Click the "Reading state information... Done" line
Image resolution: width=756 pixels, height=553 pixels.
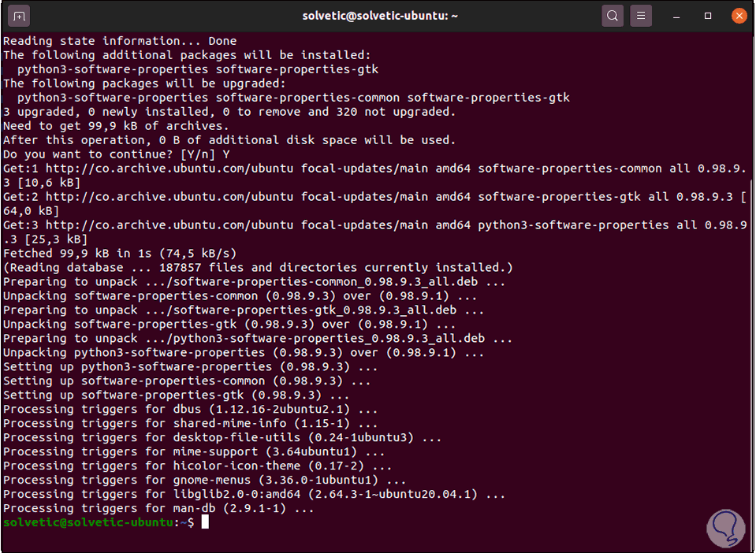119,40
